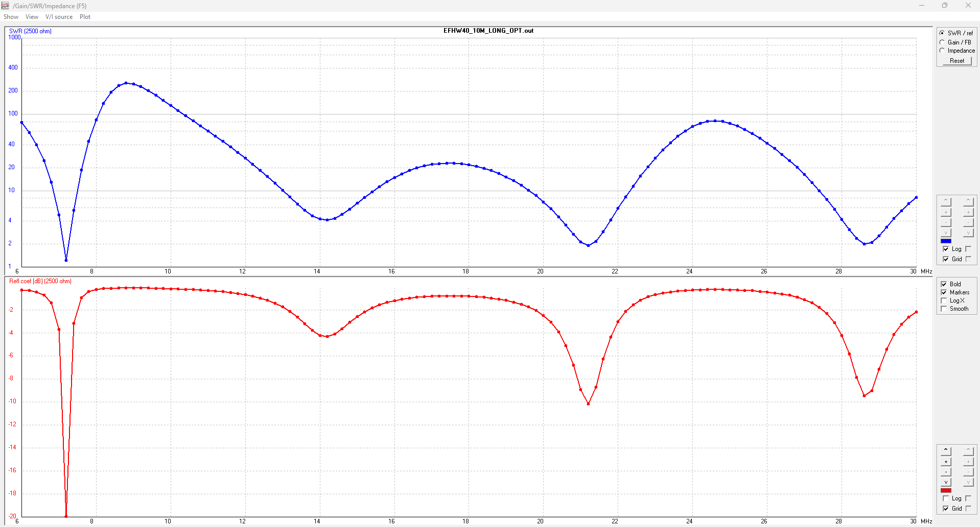
Task: Click the enabled 'v' down button in the lower plot controls
Action: [x=946, y=482]
